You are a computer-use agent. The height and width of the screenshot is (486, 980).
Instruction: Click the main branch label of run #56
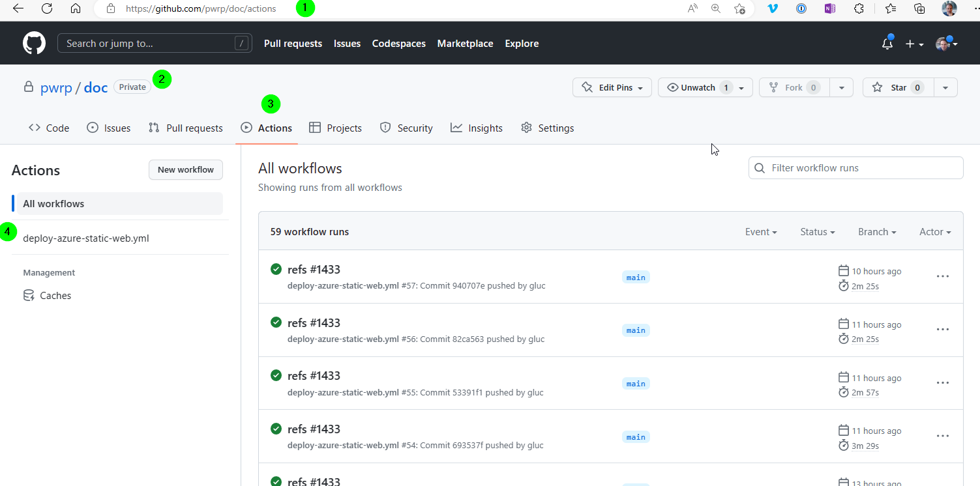click(x=636, y=330)
